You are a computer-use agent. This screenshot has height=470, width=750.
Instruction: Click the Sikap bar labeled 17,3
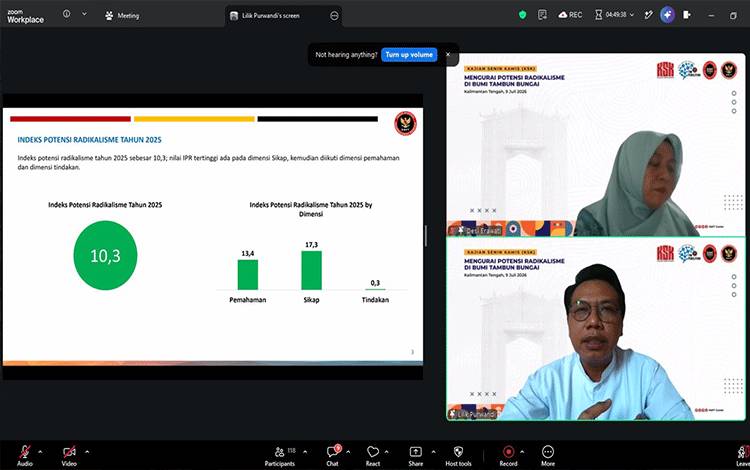point(311,270)
